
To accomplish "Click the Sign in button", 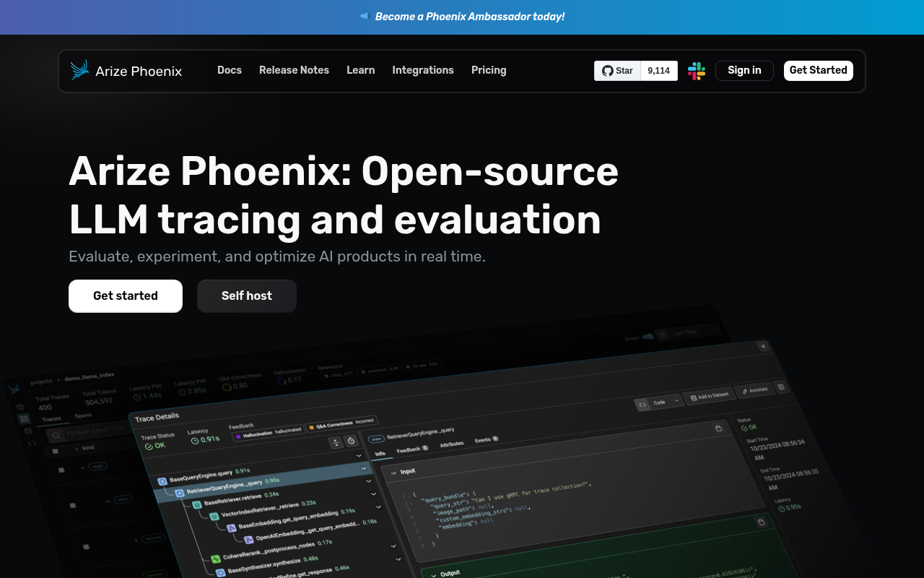I will pyautogui.click(x=744, y=71).
